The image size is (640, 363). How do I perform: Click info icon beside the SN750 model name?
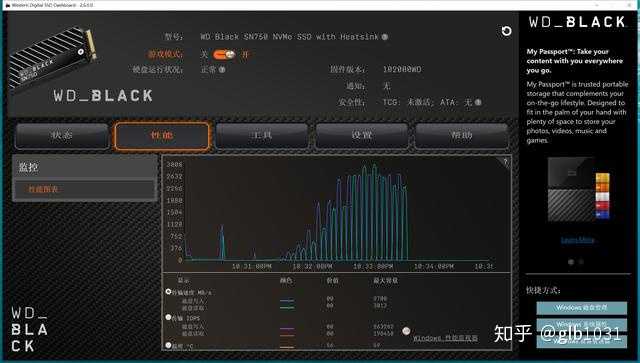384,37
